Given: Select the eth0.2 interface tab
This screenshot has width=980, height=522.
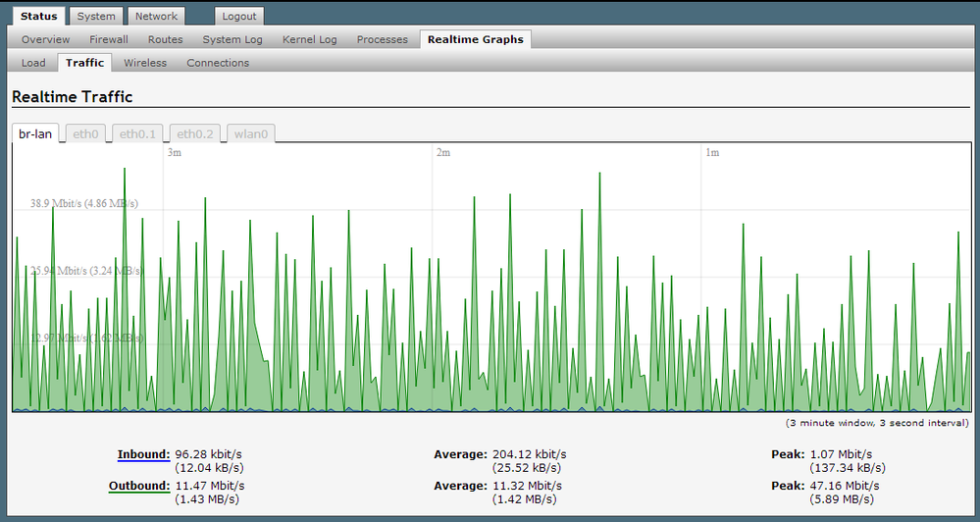Looking at the screenshot, I should pos(195,133).
